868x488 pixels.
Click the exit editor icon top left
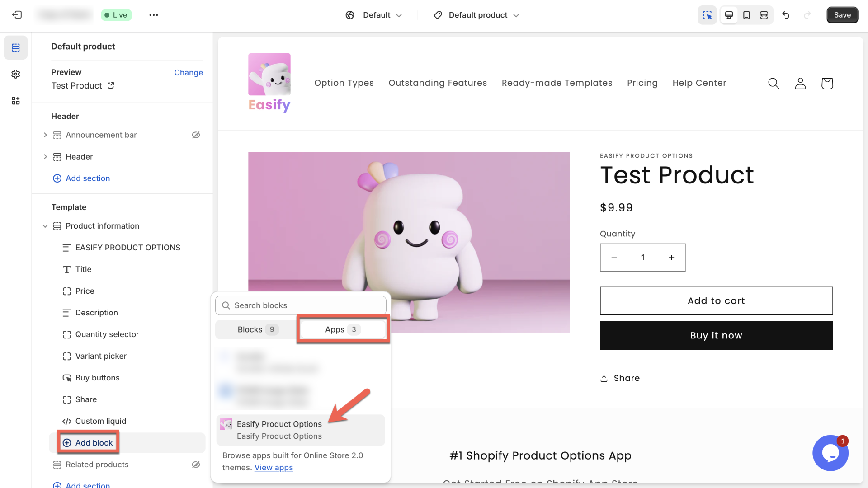coord(17,15)
